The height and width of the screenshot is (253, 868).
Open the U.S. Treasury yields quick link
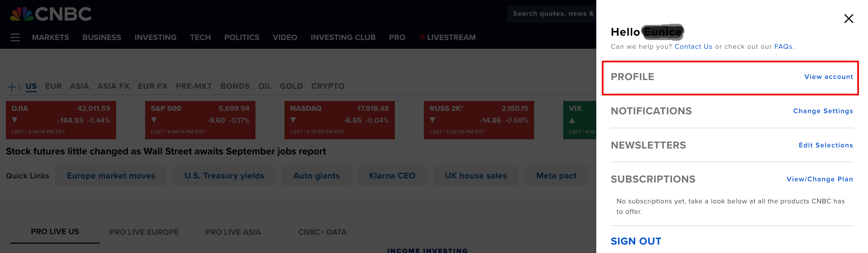(224, 176)
